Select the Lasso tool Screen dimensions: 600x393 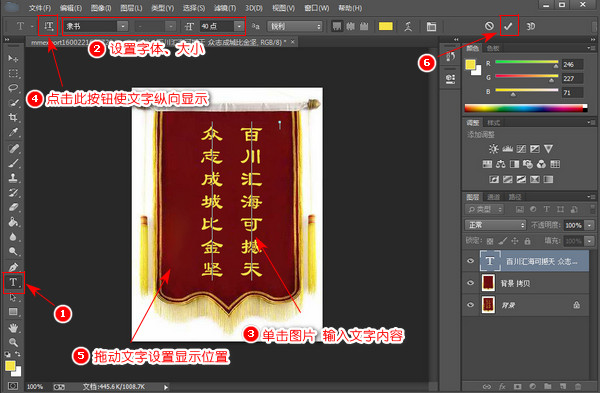(x=13, y=88)
